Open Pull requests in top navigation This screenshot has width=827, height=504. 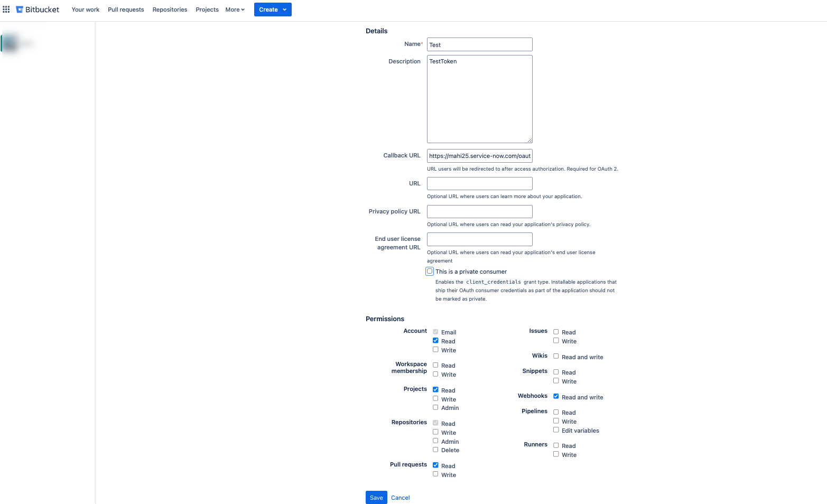[x=126, y=10]
